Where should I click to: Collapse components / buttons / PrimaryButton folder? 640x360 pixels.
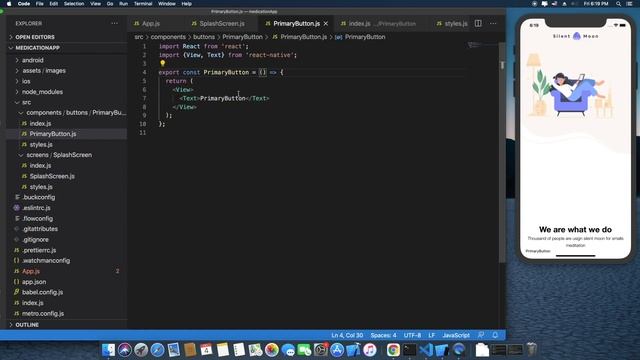click(67, 113)
